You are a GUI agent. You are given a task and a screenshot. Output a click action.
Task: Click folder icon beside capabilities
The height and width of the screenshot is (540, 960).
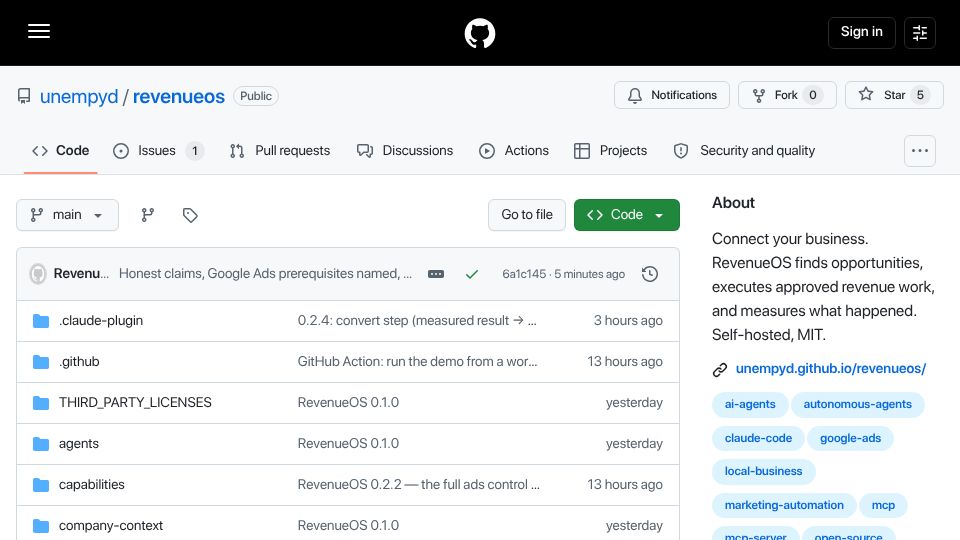point(41,485)
